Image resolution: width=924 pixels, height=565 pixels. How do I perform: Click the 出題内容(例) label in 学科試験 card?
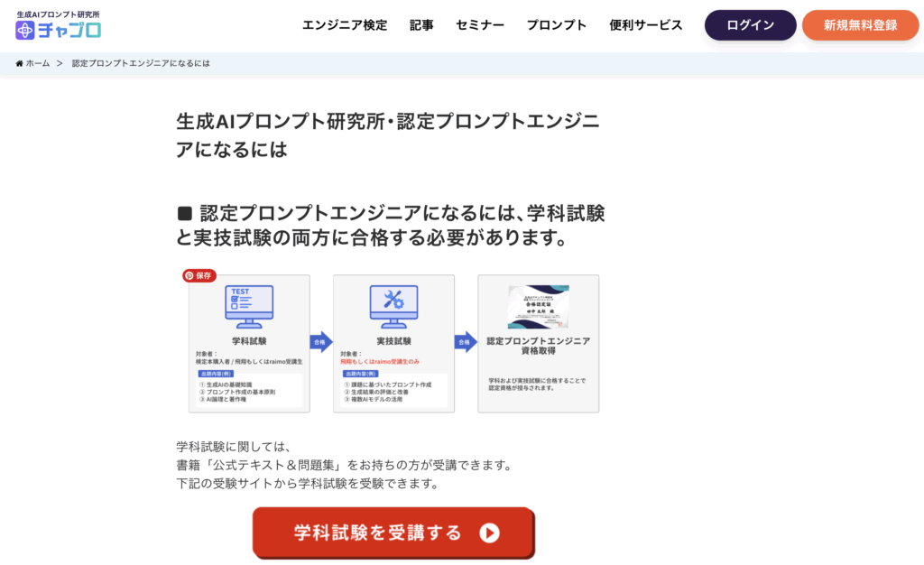216,374
